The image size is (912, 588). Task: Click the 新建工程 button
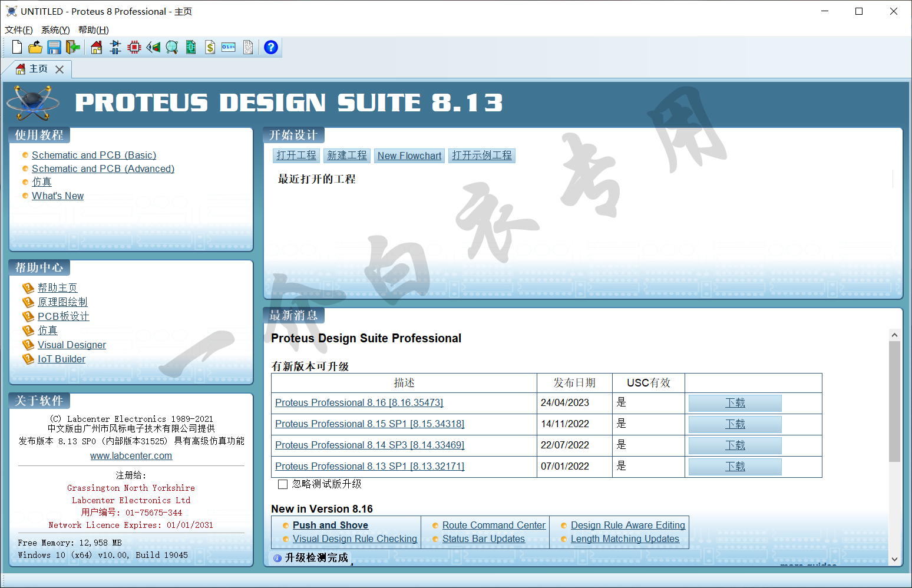(x=346, y=156)
